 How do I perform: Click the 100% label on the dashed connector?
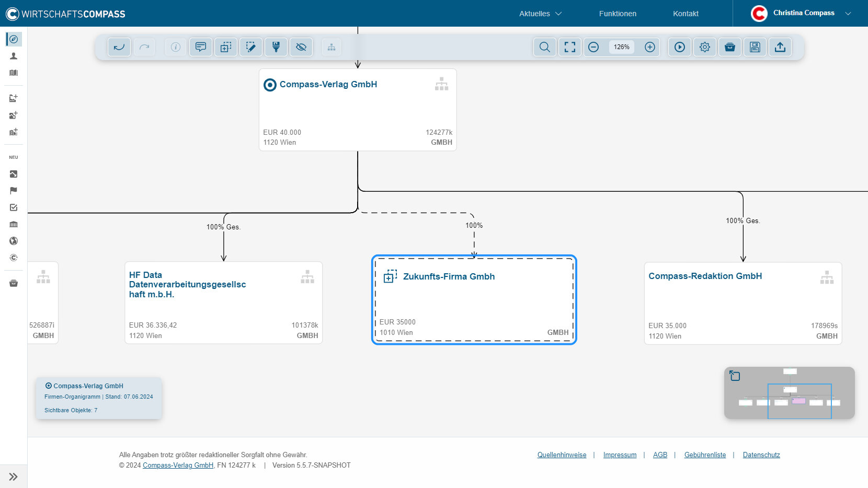coord(474,226)
